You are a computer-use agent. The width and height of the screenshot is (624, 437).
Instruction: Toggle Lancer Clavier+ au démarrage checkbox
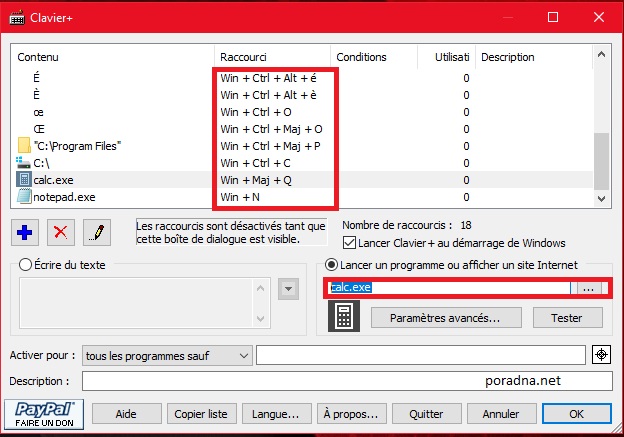pos(349,243)
